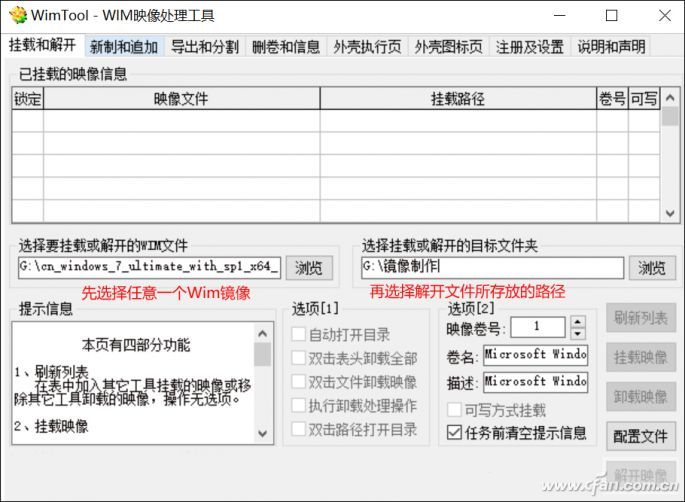Open the 新制和追加 tab

[124, 46]
